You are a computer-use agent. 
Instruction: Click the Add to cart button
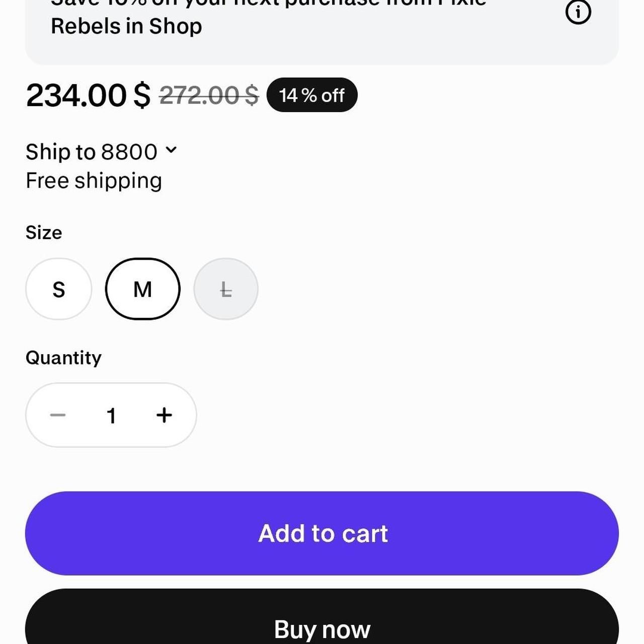(x=322, y=533)
